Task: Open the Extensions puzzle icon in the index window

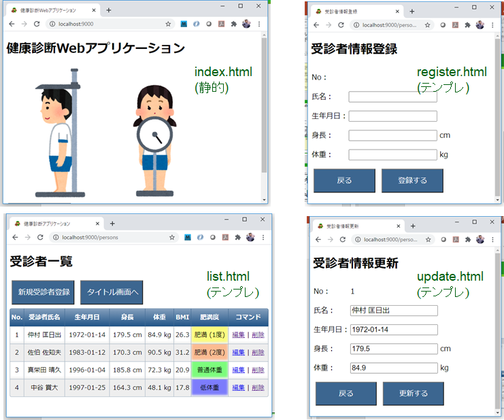Action: [233, 24]
